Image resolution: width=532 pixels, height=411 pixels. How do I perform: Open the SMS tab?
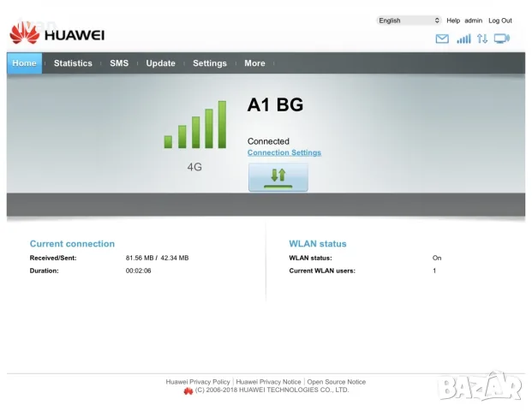(119, 63)
